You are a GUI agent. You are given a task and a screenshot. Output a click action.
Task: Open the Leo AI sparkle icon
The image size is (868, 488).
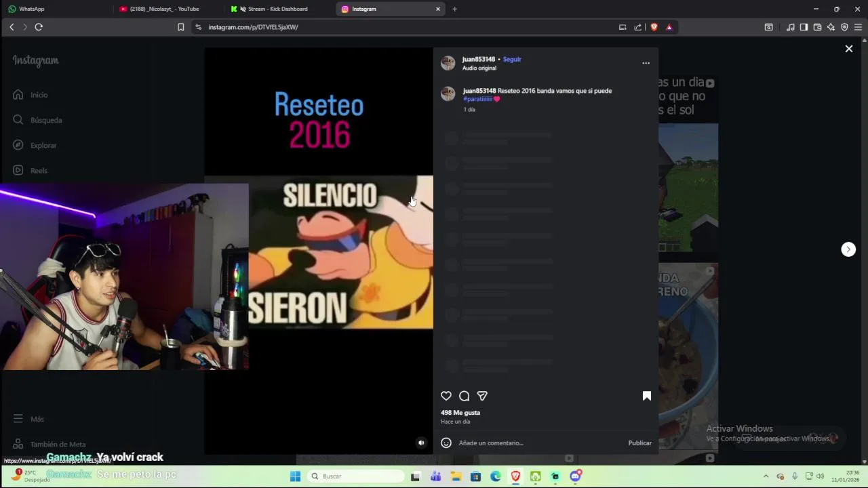coord(831,27)
